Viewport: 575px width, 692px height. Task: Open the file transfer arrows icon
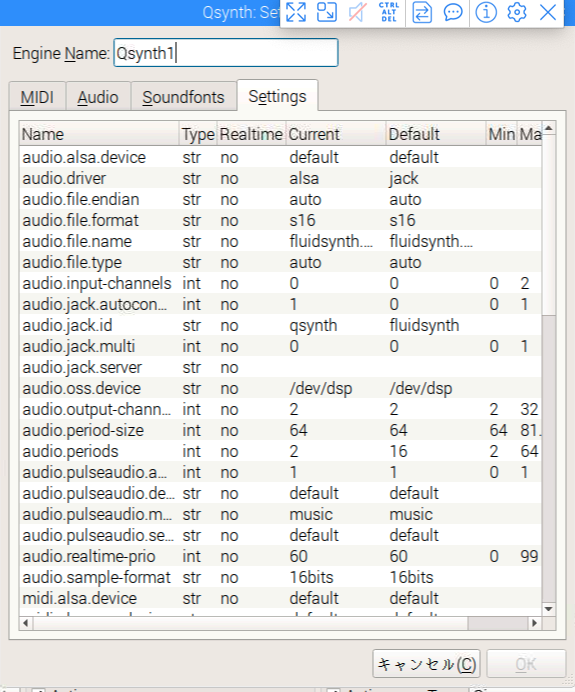pos(422,12)
